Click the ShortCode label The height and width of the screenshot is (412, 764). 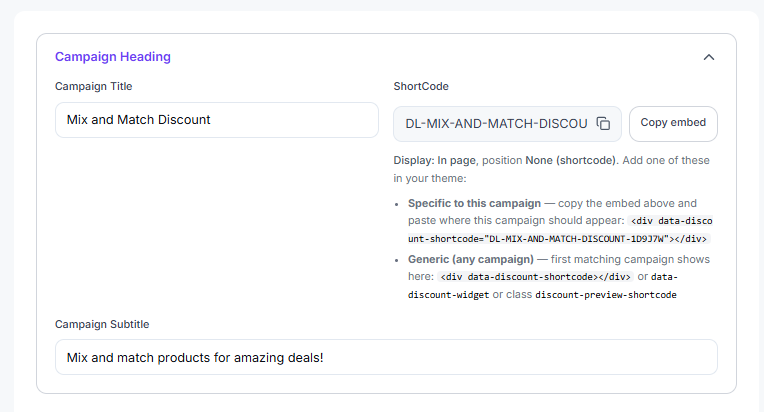[x=421, y=86]
